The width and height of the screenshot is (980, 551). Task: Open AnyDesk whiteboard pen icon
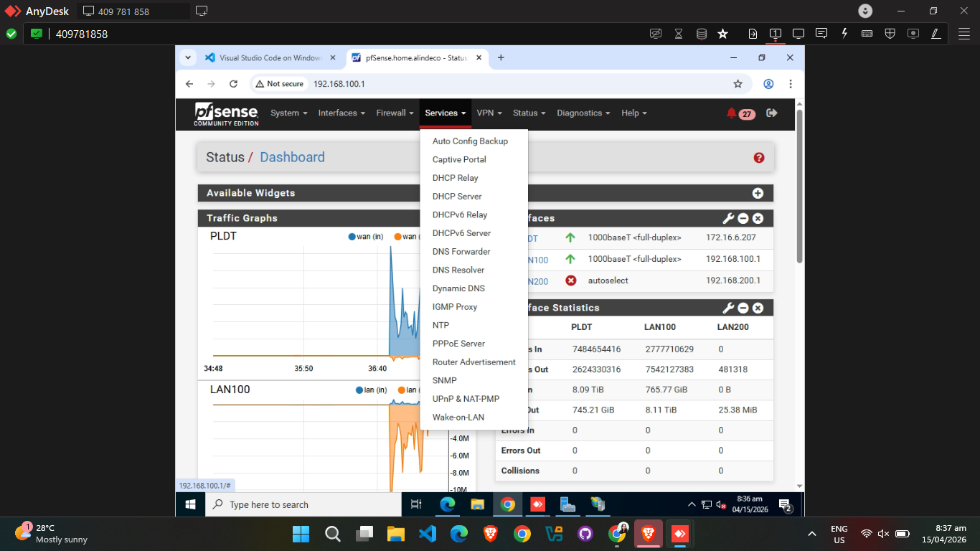(x=936, y=34)
